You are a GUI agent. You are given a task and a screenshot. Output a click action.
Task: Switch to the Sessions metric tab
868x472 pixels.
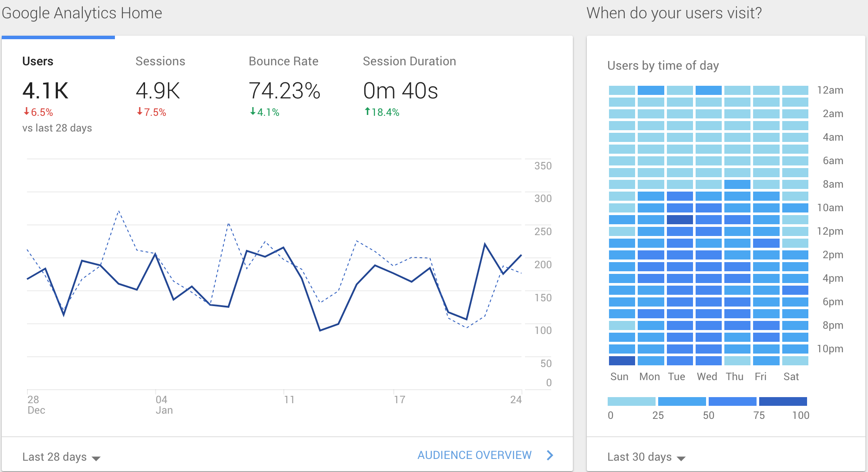(160, 61)
